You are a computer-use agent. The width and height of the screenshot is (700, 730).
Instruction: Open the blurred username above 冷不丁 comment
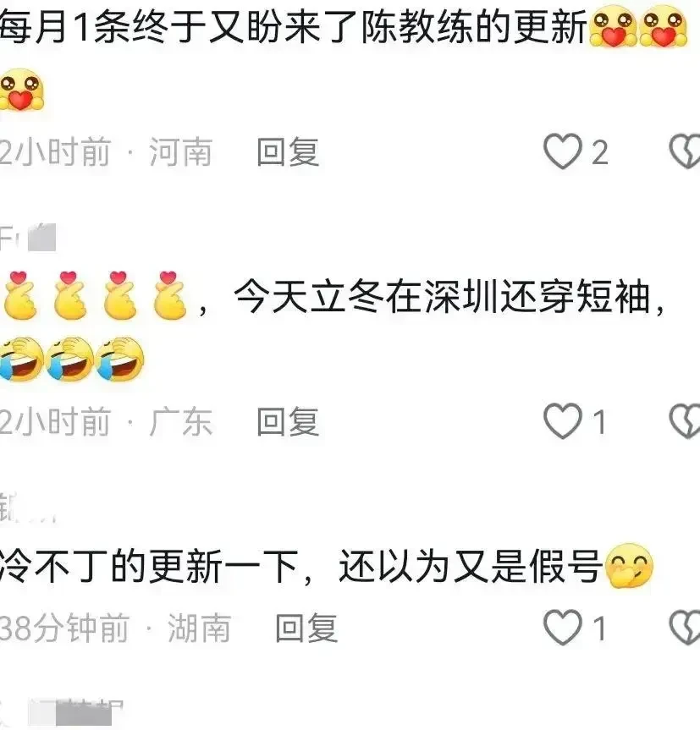[28, 508]
